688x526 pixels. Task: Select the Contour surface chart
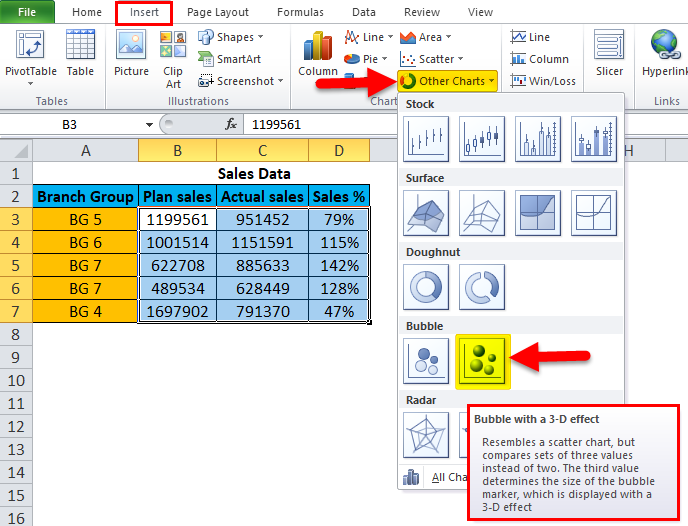click(x=538, y=213)
